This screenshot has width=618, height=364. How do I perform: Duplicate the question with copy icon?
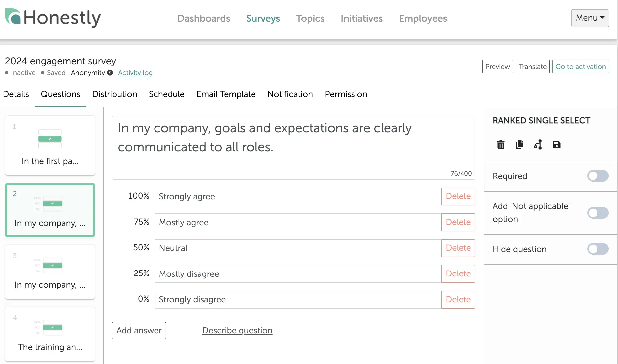pos(519,145)
